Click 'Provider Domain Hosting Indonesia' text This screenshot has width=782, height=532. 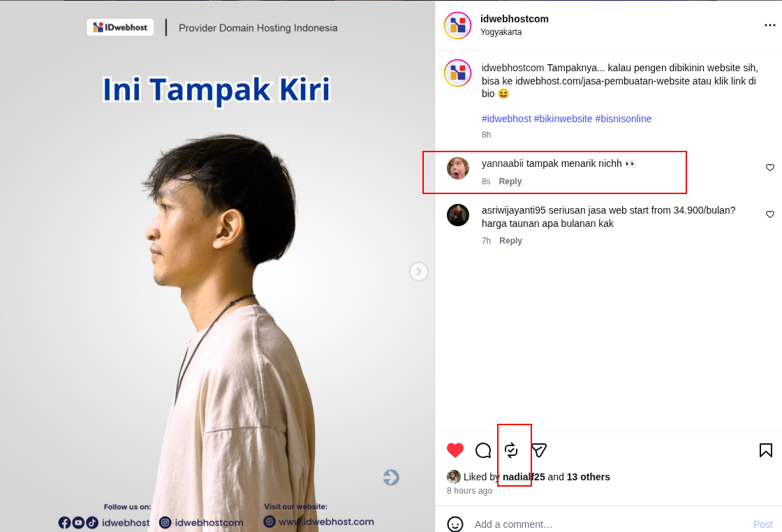tap(258, 28)
